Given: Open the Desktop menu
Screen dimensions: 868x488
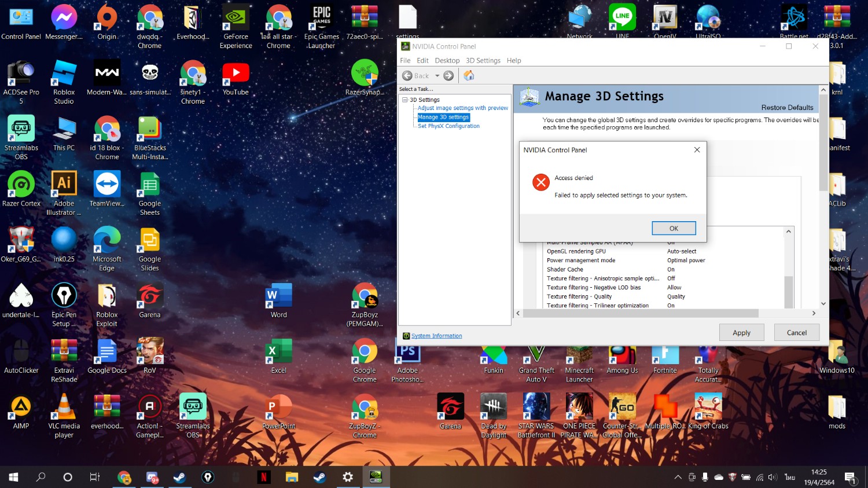Looking at the screenshot, I should point(447,61).
